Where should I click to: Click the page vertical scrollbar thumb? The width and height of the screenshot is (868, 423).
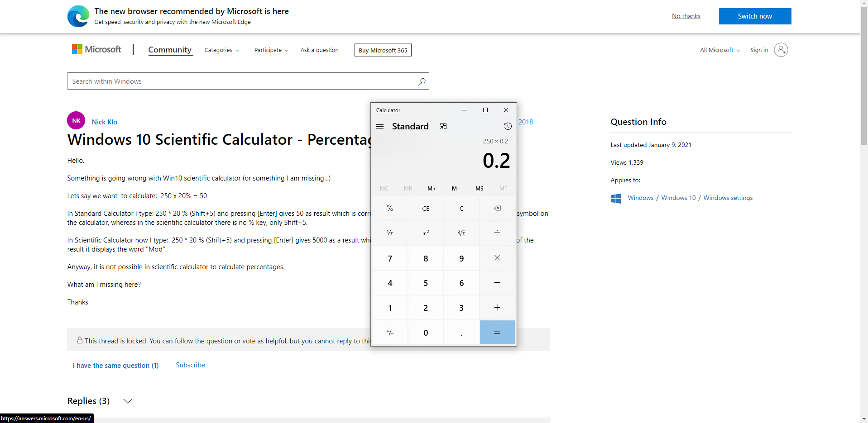point(864,76)
